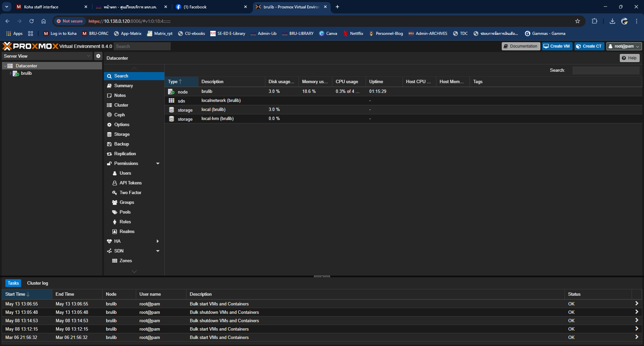Switch to the Cluster log tab
The height and width of the screenshot is (346, 644).
click(38, 283)
